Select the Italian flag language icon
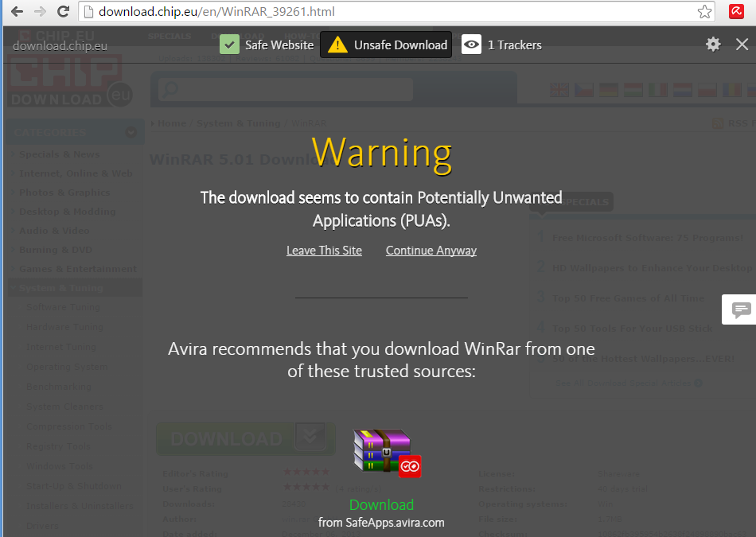Image resolution: width=756 pixels, height=537 pixels. click(x=657, y=90)
